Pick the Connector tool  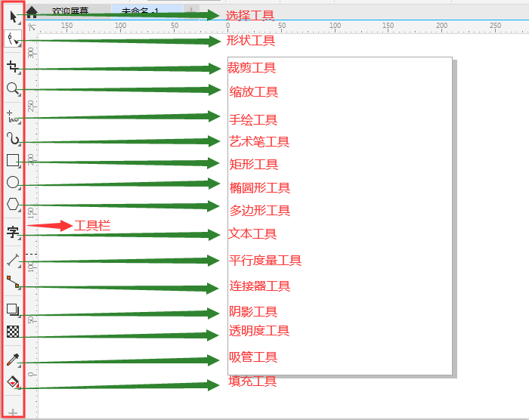pos(13,282)
